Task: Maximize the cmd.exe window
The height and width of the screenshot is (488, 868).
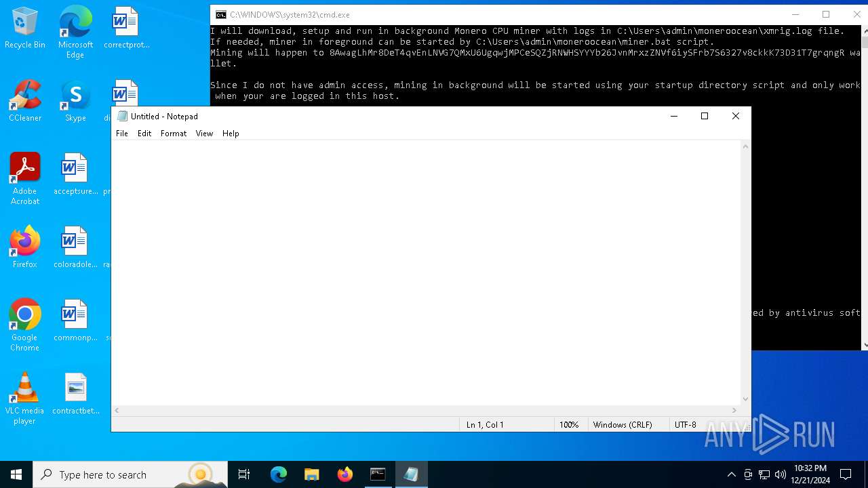Action: (x=826, y=14)
